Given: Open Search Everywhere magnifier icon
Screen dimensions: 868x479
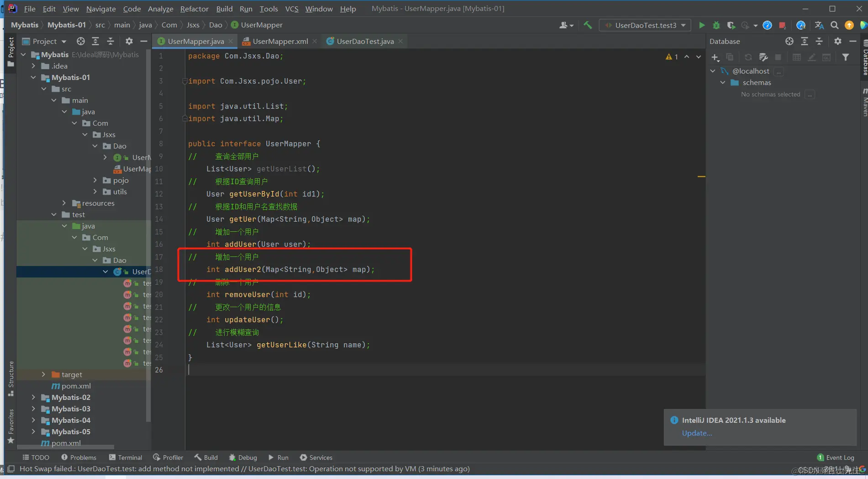Looking at the screenshot, I should tap(834, 25).
